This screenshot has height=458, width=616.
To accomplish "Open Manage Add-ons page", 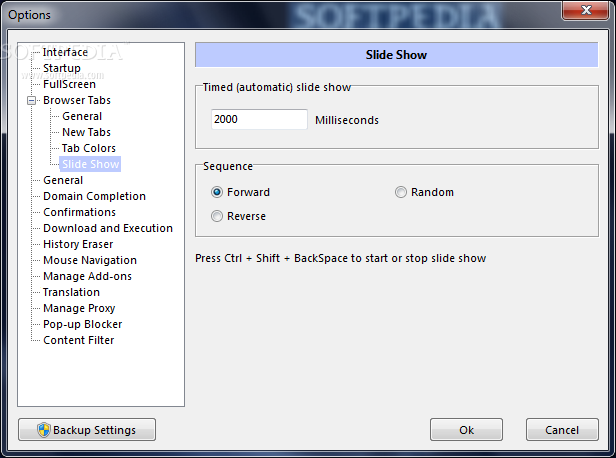I will [x=87, y=276].
